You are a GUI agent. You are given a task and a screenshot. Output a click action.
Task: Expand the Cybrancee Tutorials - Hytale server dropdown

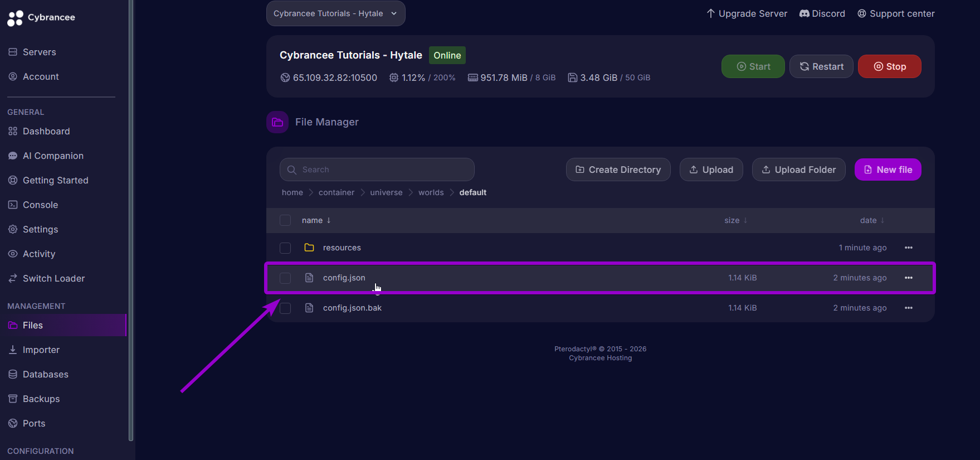[335, 13]
